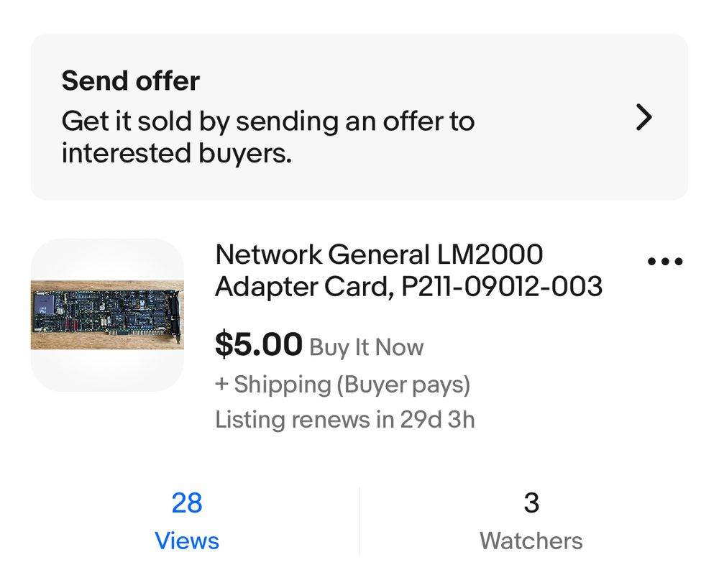Click the "Send offer" heading
The height and width of the screenshot is (588, 719).
131,81
